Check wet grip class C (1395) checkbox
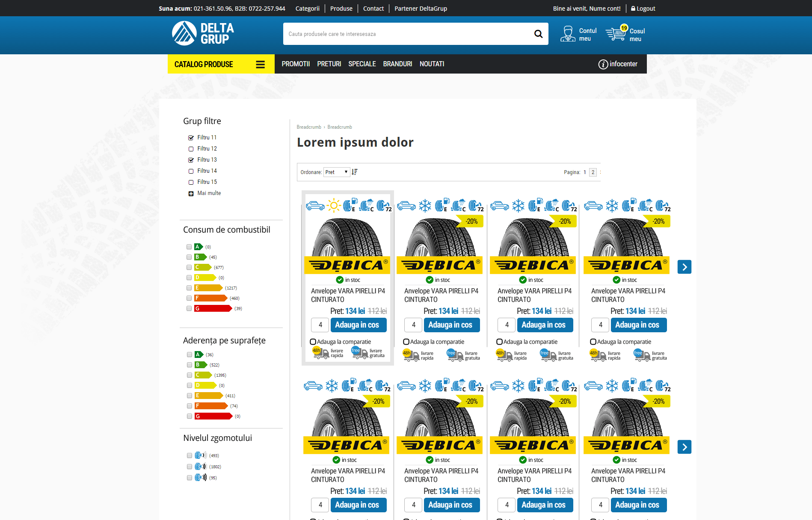812x520 pixels. 190,375
